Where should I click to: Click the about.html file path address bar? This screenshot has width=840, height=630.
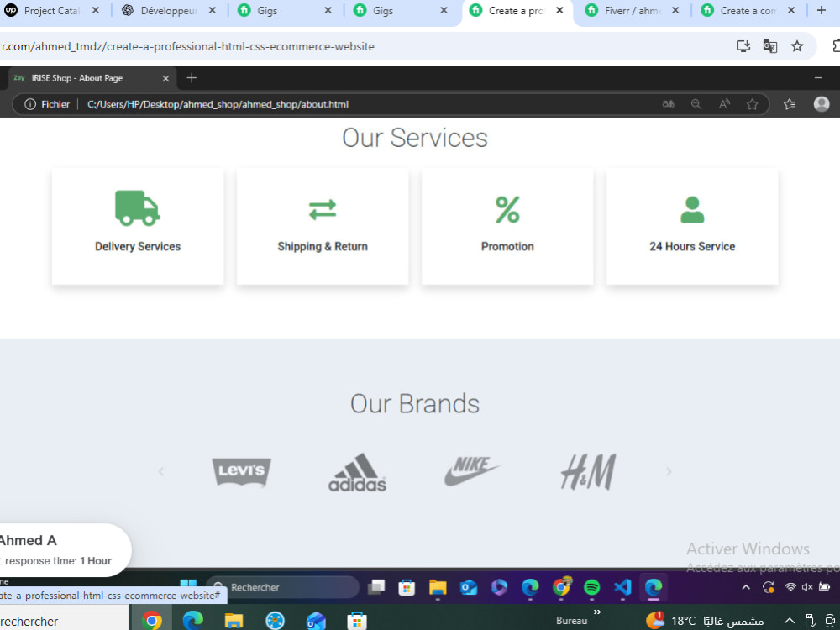pyautogui.click(x=218, y=104)
